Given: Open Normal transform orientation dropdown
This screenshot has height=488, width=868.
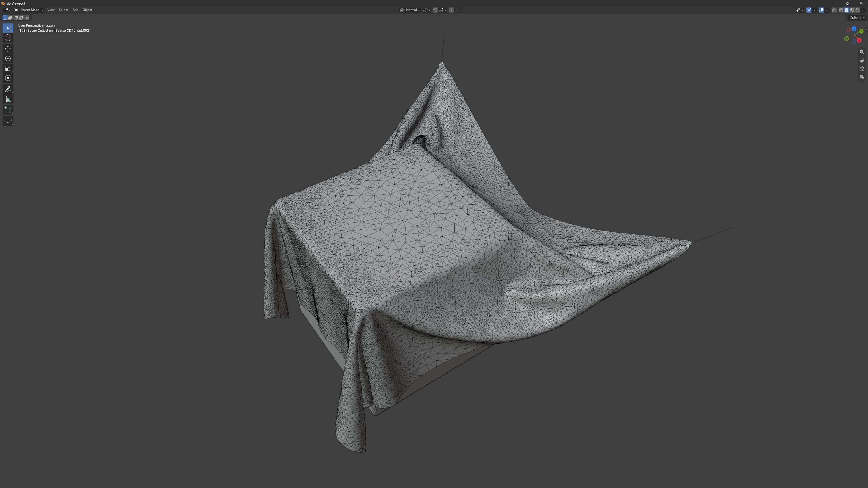Looking at the screenshot, I should [410, 10].
